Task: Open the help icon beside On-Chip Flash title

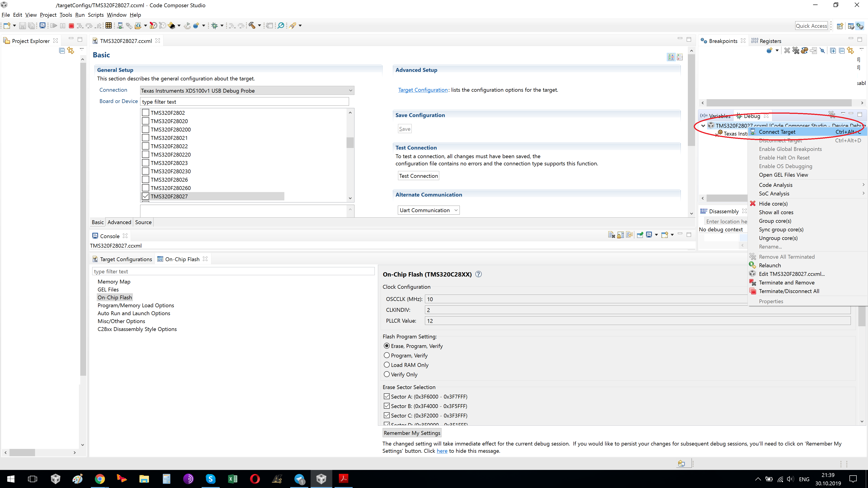Action: 478,274
